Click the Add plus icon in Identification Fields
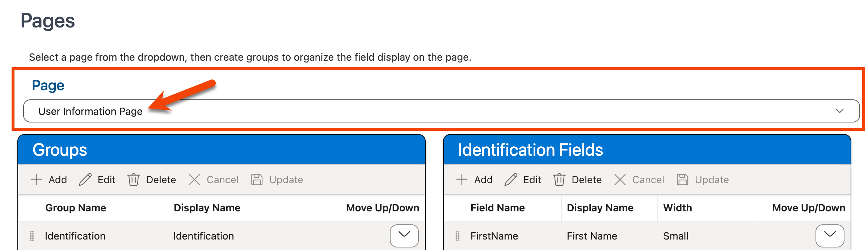868x250 pixels. (462, 180)
